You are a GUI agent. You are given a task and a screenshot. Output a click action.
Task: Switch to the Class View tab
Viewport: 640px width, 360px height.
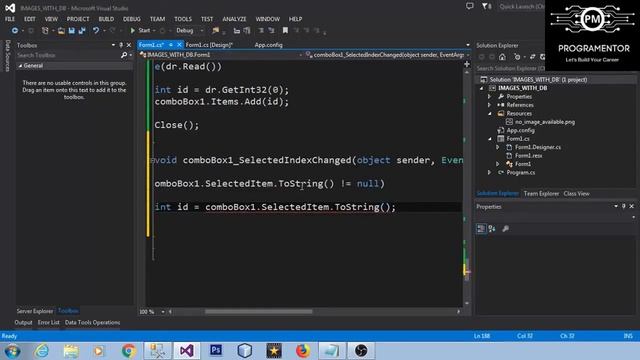pos(576,194)
